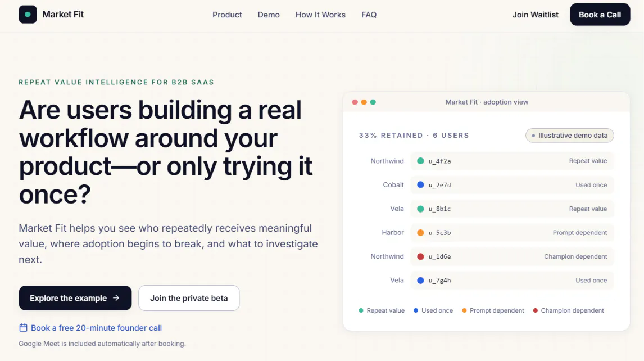Click Champion dependent legend entry
Viewport: 644px width, 361px height.
(569, 310)
